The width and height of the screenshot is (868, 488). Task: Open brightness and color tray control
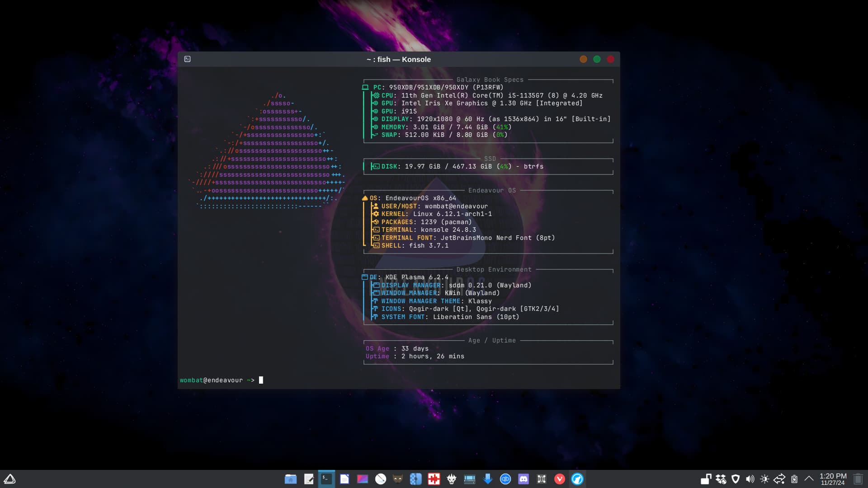[764, 479]
